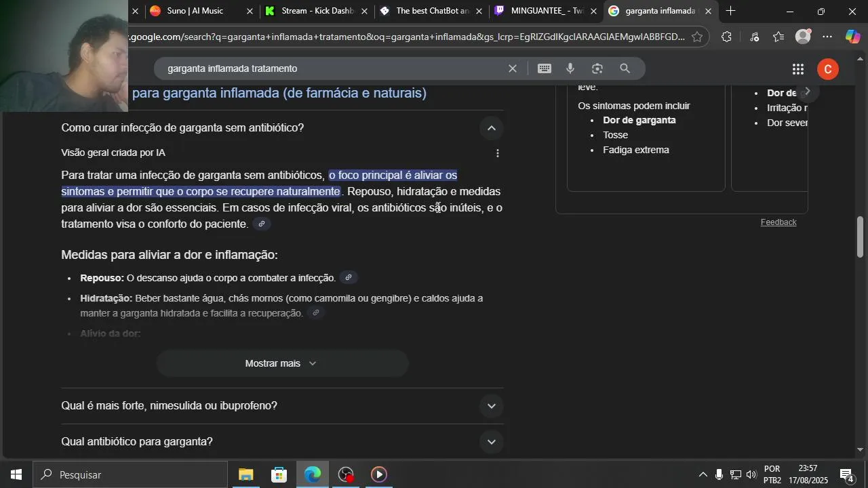The image size is (868, 488).
Task: Open source link beside Repouso item
Action: tap(349, 278)
